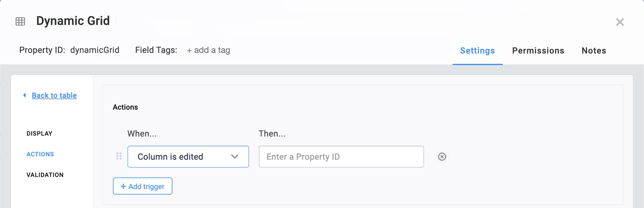This screenshot has width=644, height=208.
Task: Select the DISPLAY section in sidebar
Action: [39, 133]
